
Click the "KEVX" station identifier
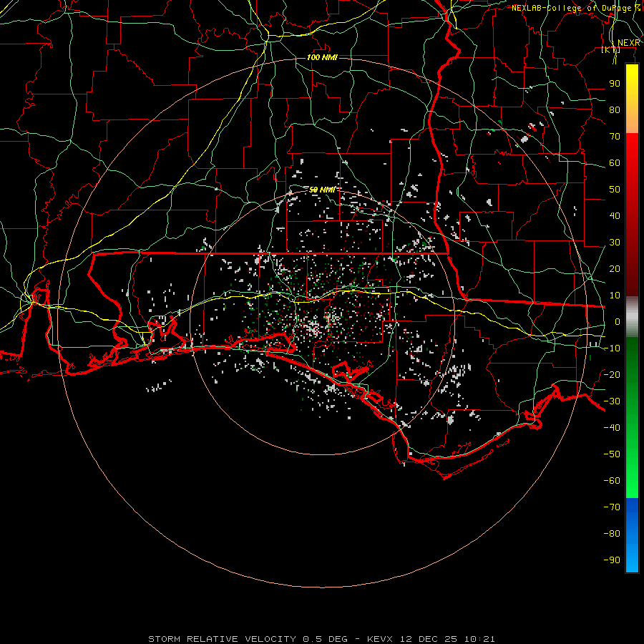pyautogui.click(x=380, y=639)
